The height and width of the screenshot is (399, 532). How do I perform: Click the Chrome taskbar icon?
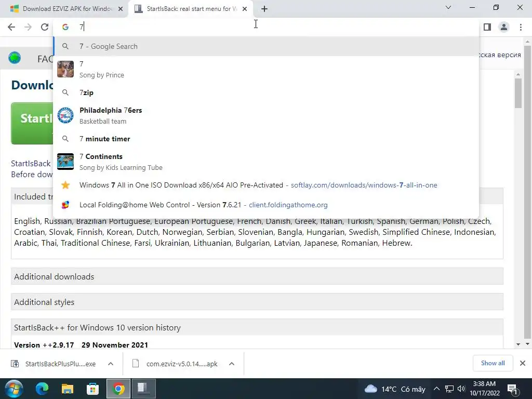click(118, 389)
